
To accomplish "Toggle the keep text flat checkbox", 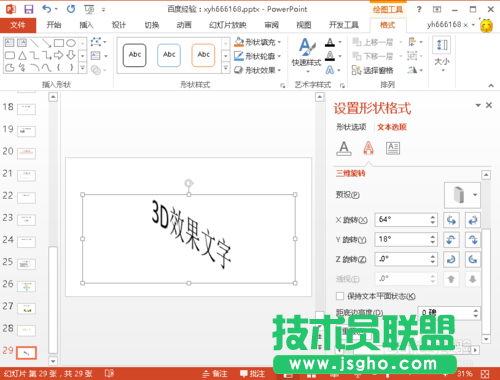I will [x=340, y=296].
